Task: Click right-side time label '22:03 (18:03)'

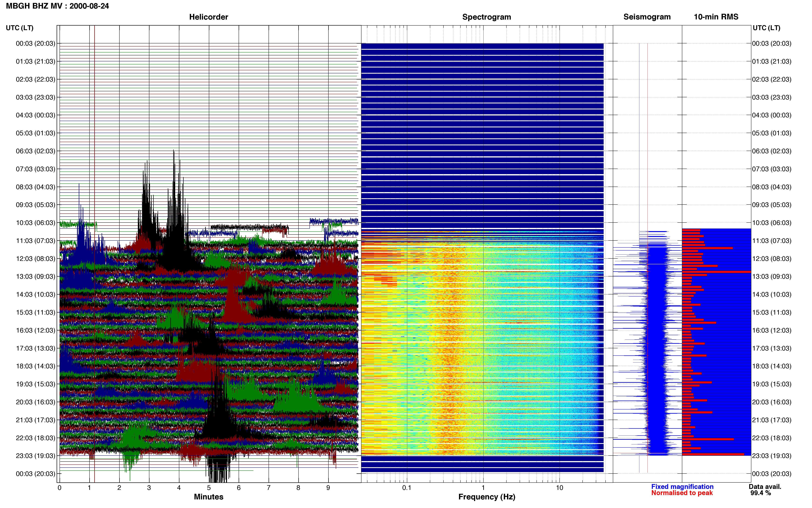Action: click(x=772, y=438)
